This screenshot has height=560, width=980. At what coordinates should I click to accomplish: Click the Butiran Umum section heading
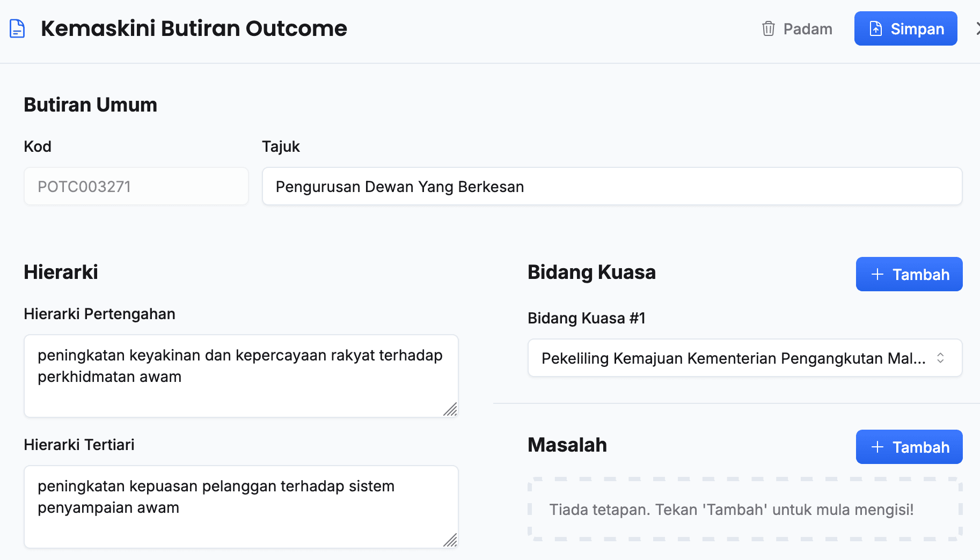coord(90,105)
